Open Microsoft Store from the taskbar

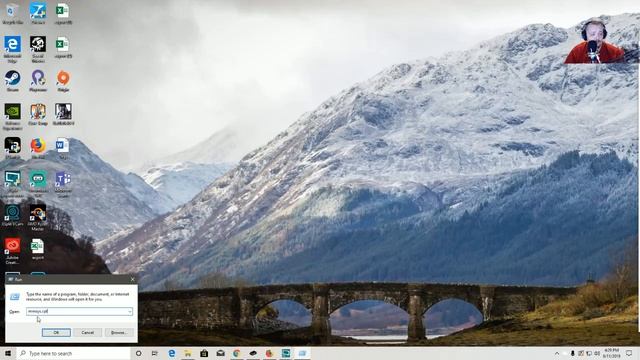click(x=204, y=353)
